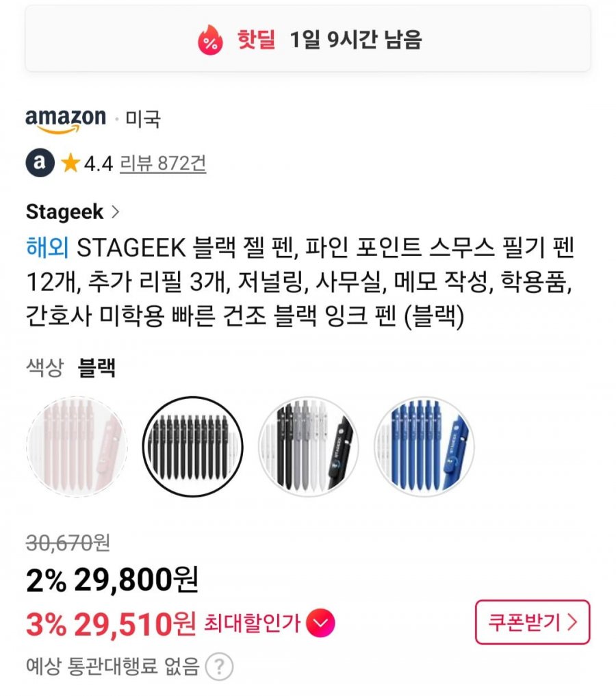
Task: Select the black pen set option
Action: tap(192, 446)
